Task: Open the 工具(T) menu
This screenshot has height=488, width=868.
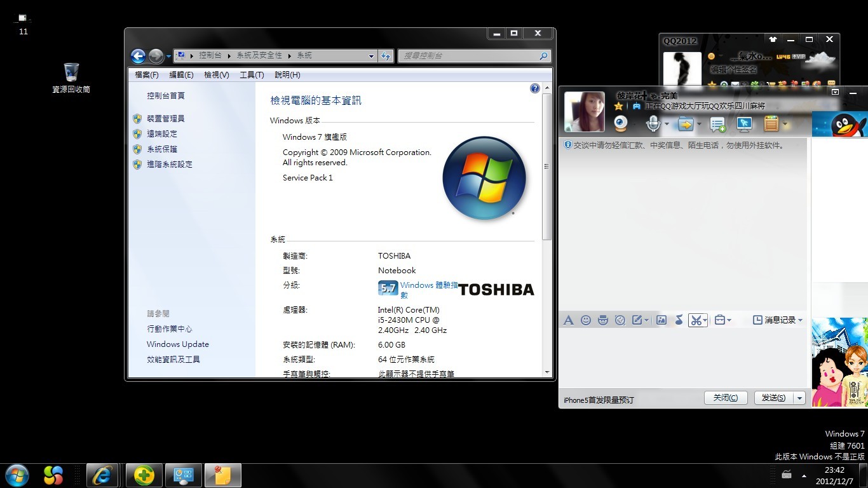Action: (252, 75)
